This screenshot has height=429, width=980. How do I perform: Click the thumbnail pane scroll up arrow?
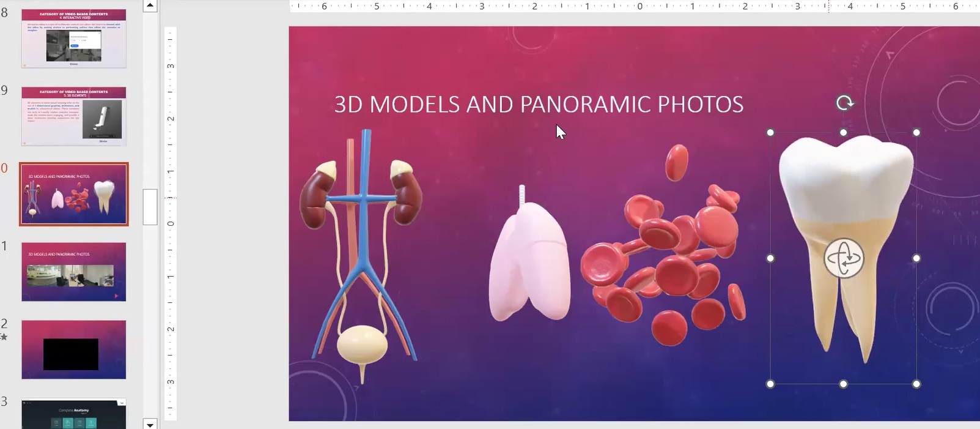(150, 6)
